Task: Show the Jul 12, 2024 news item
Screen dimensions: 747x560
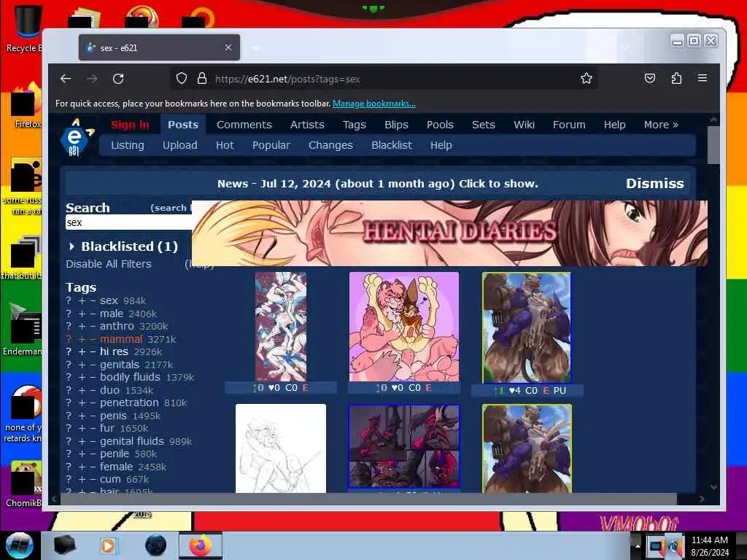Action: 377,184
